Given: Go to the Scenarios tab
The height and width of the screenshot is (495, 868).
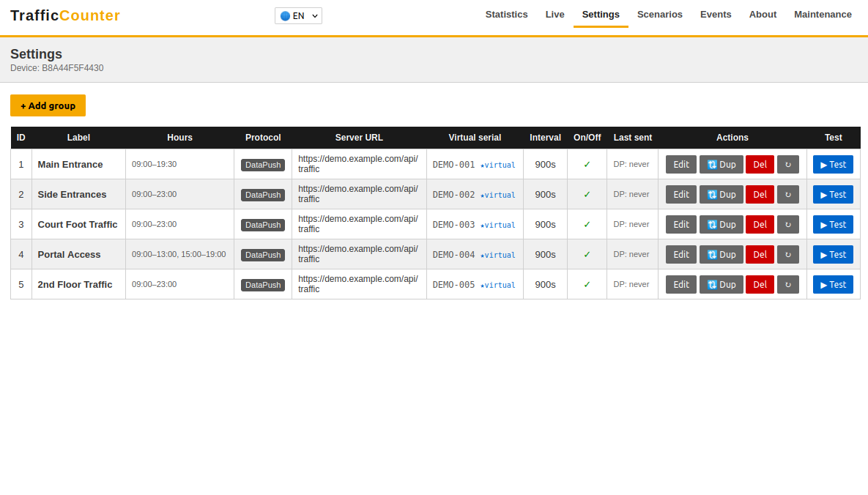Looking at the screenshot, I should [660, 15].
